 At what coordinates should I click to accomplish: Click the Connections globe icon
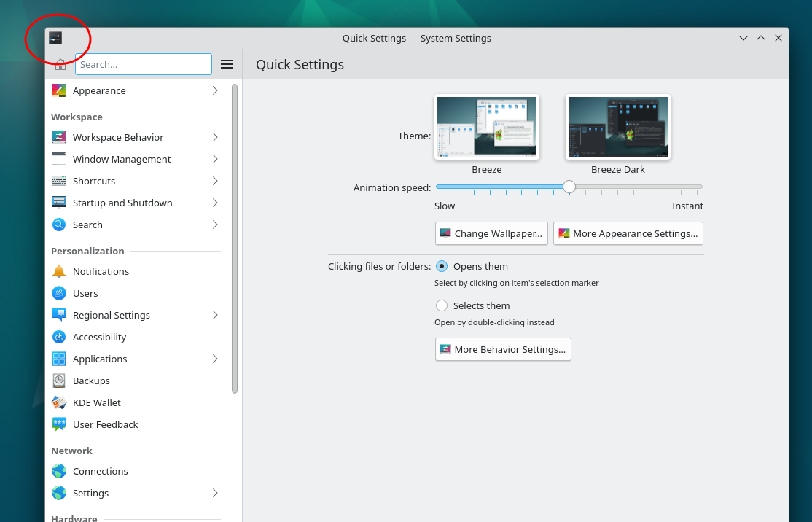pyautogui.click(x=59, y=471)
